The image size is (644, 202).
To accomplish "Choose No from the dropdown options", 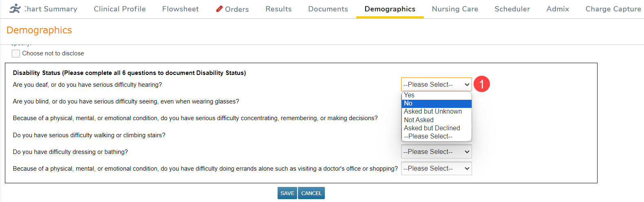I will pos(408,103).
